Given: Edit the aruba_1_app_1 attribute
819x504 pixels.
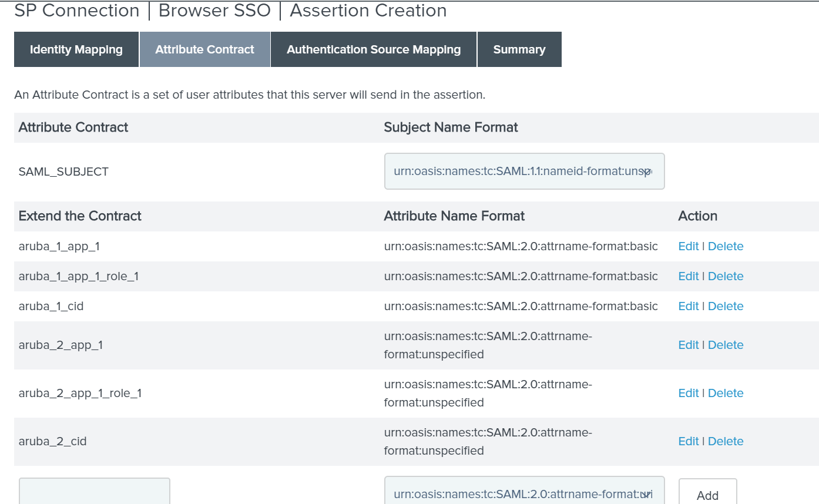Looking at the screenshot, I should pos(689,246).
